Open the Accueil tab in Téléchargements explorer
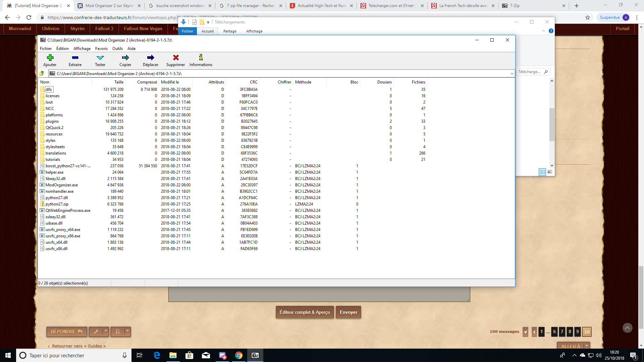This screenshot has height=362, width=644. (x=207, y=31)
